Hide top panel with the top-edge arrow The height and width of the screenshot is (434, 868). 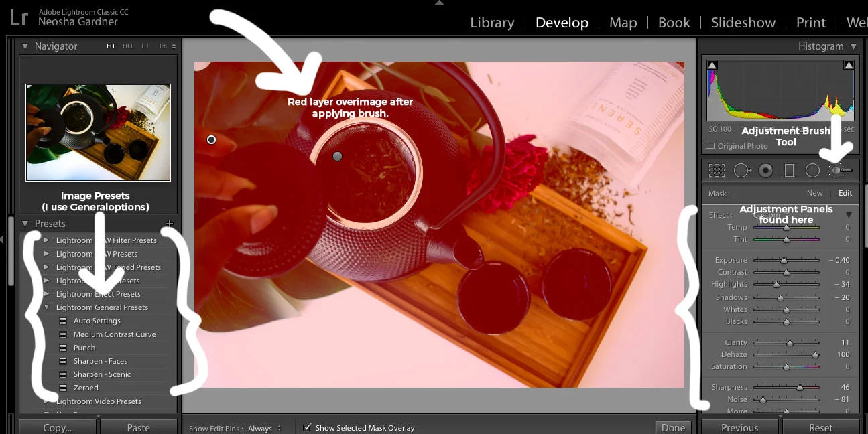tap(439, 3)
